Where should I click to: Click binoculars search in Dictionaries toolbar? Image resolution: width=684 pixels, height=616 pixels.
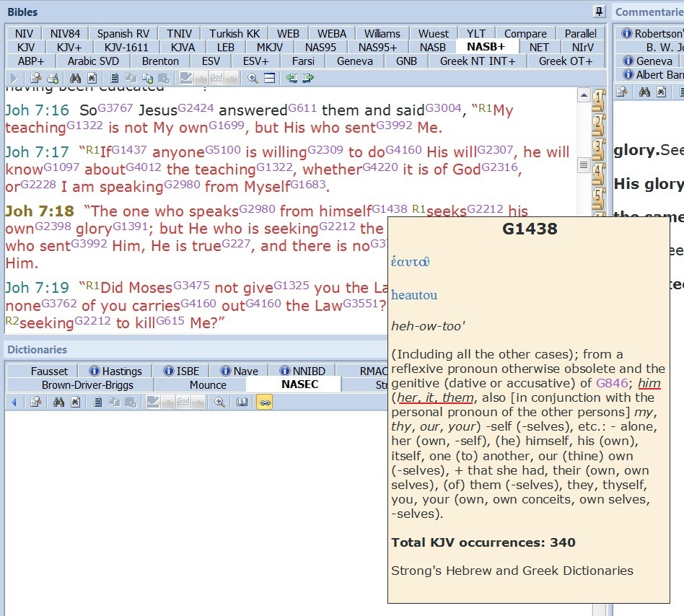click(x=59, y=402)
